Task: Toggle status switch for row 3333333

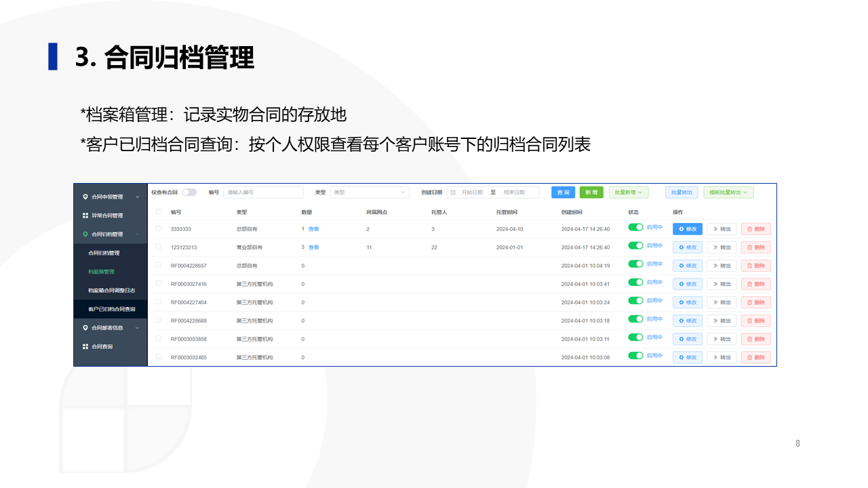Action: (x=635, y=228)
